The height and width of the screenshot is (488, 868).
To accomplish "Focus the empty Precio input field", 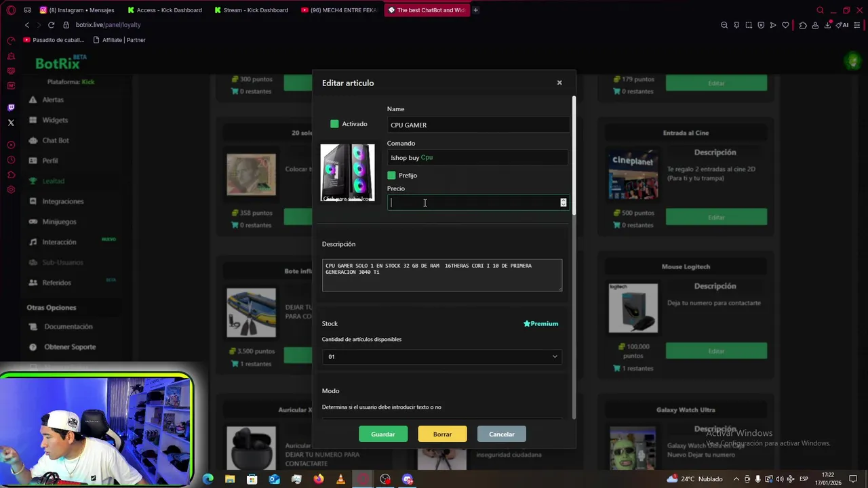I will click(477, 203).
